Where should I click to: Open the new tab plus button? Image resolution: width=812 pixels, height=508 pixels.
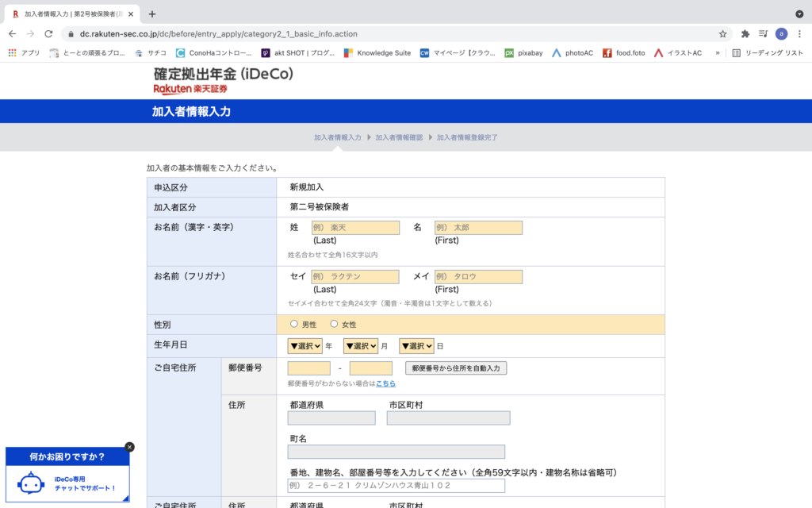(x=152, y=13)
